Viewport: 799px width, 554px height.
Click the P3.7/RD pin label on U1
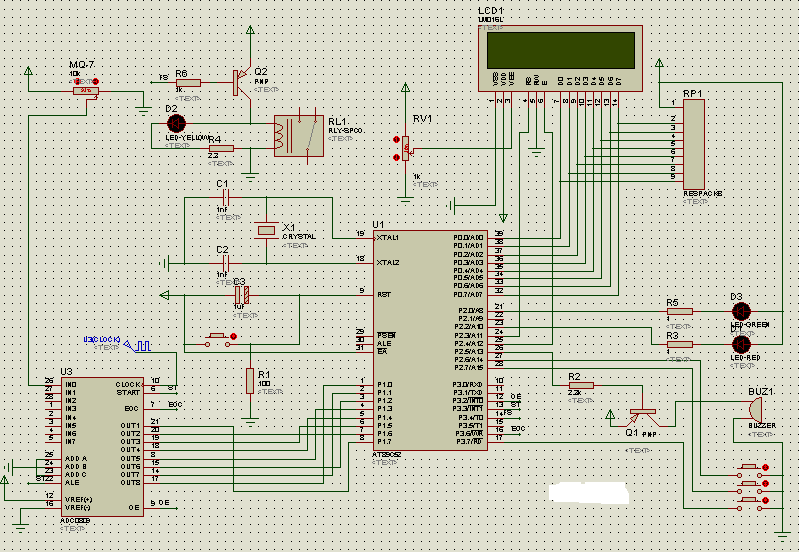(469, 442)
